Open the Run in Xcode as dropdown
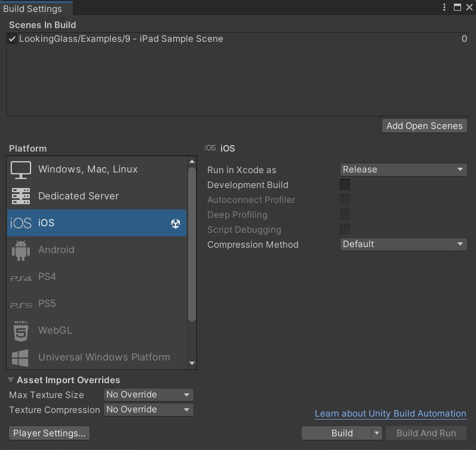The image size is (476, 450). coord(403,169)
